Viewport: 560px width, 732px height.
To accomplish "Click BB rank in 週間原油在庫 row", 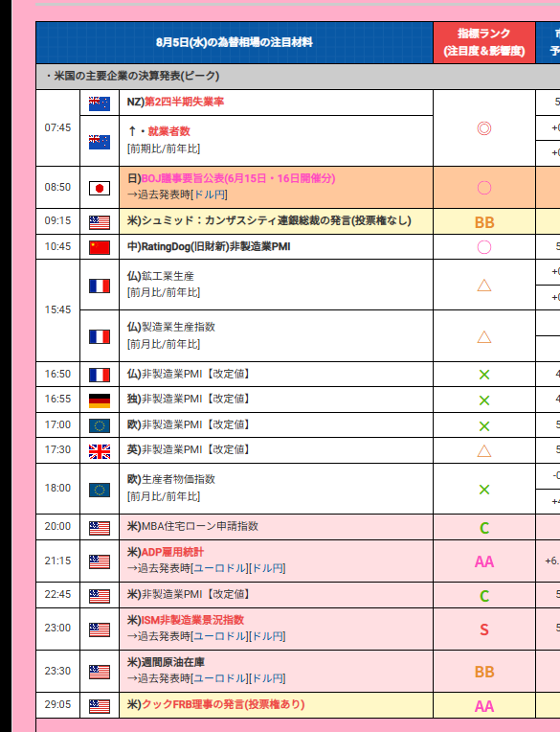I will [x=484, y=672].
